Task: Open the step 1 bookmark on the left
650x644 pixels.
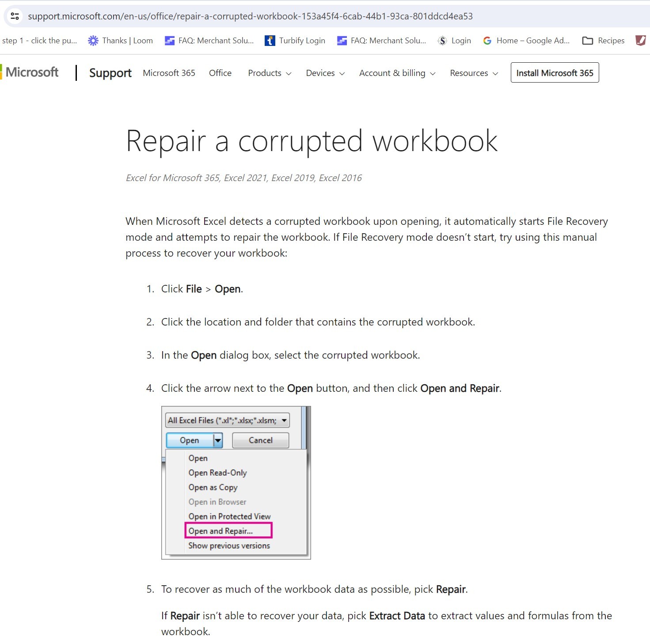Action: (39, 40)
